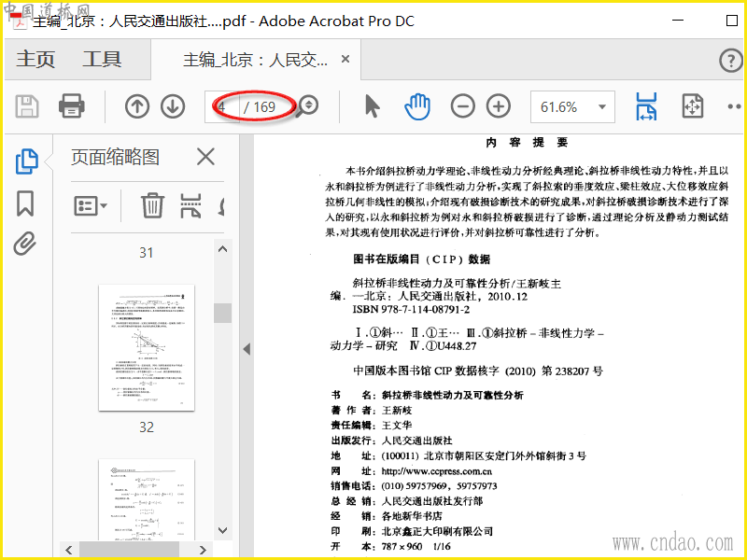The height and width of the screenshot is (560, 747).
Task: Click thumbnail panel scroll left arrow
Action: tap(69, 550)
